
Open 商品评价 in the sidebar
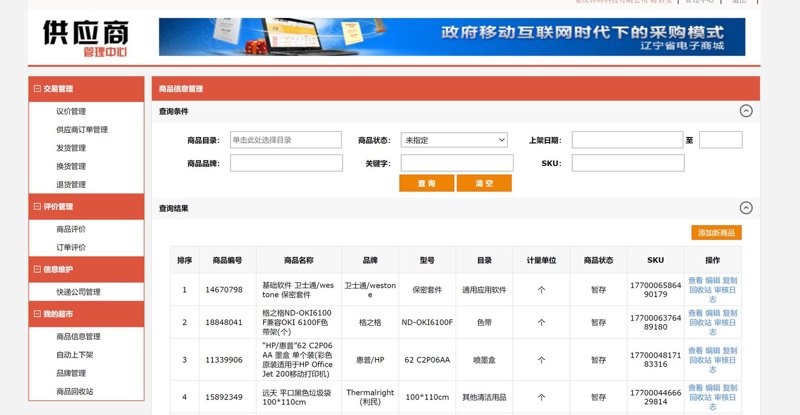click(x=71, y=229)
